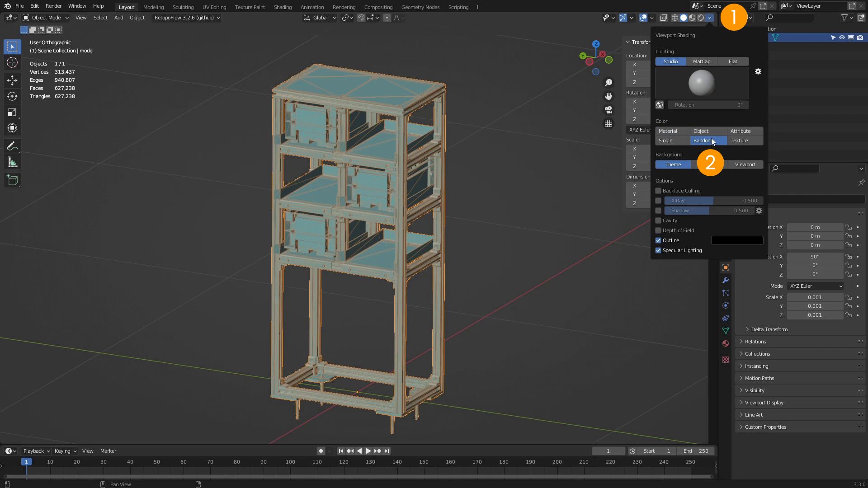
Task: Uncheck Specular Lighting
Action: coord(658,250)
